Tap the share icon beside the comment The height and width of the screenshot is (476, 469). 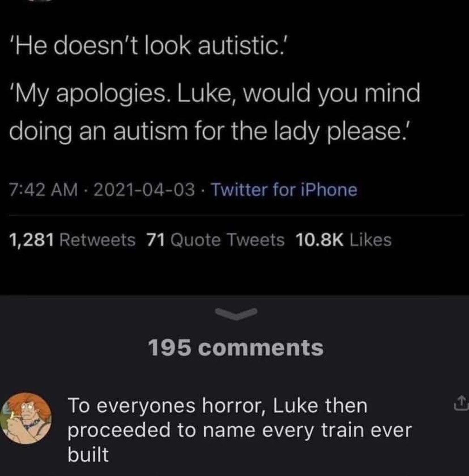(461, 403)
